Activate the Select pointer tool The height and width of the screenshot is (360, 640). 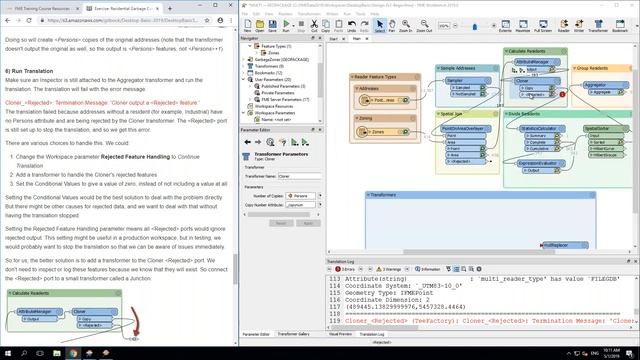380,25
